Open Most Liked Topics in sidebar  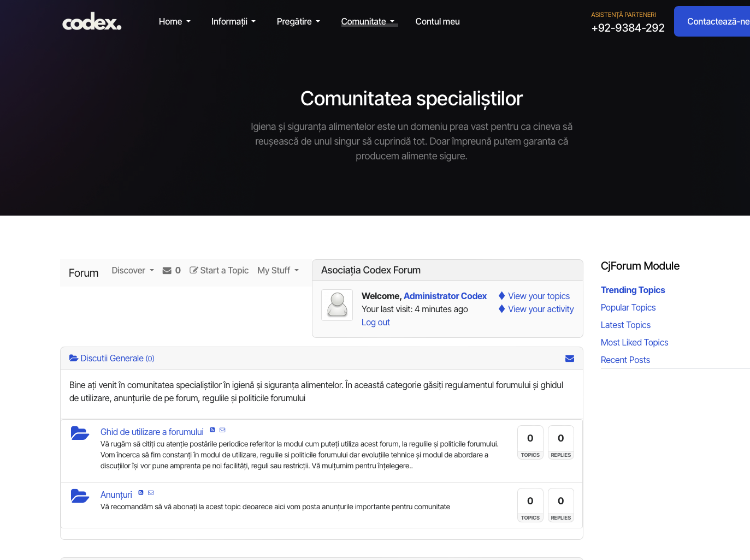click(634, 343)
